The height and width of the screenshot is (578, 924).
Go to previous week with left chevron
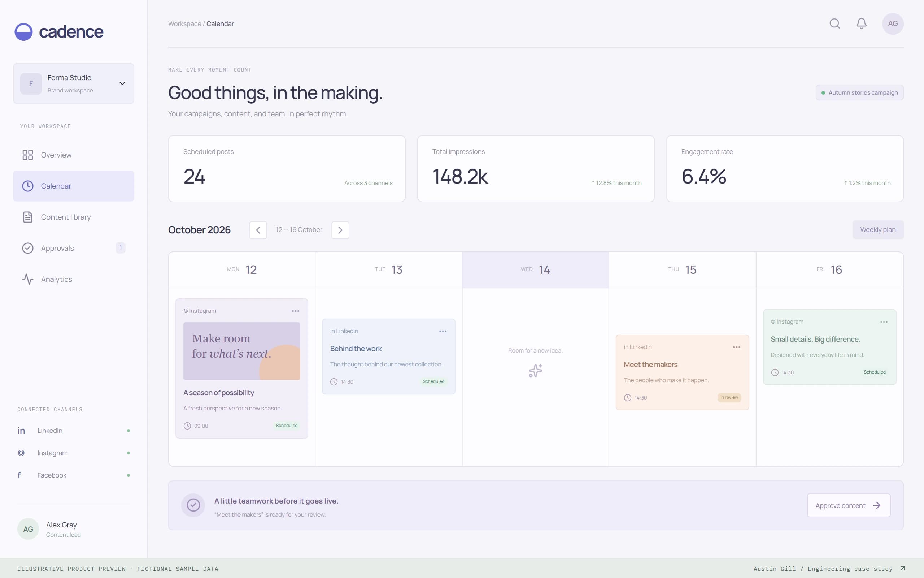point(258,230)
